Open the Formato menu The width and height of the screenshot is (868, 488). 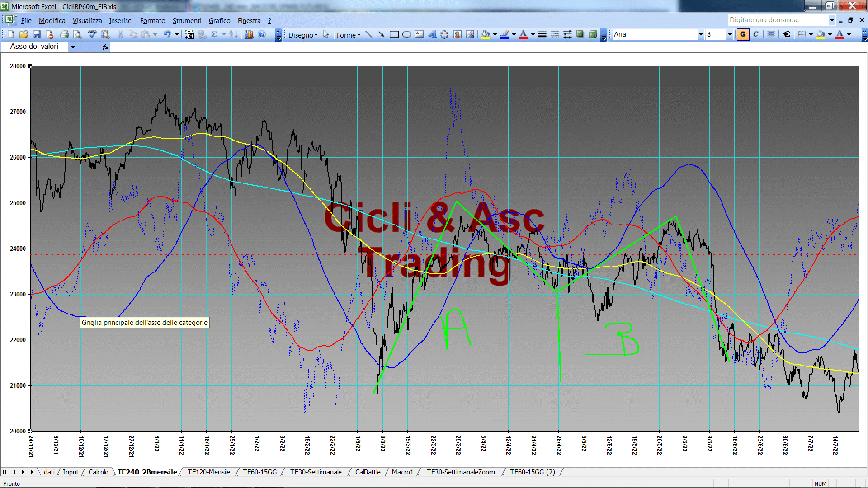click(x=152, y=21)
